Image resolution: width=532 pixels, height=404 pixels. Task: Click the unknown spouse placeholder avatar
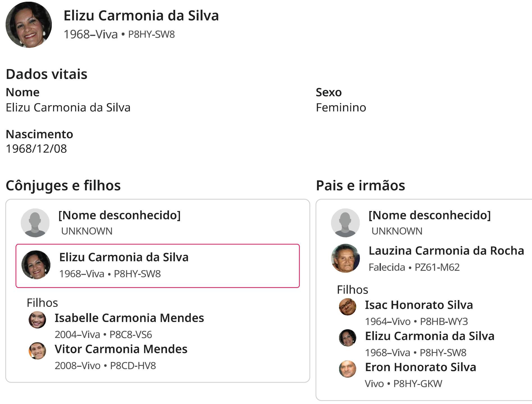[35, 223]
